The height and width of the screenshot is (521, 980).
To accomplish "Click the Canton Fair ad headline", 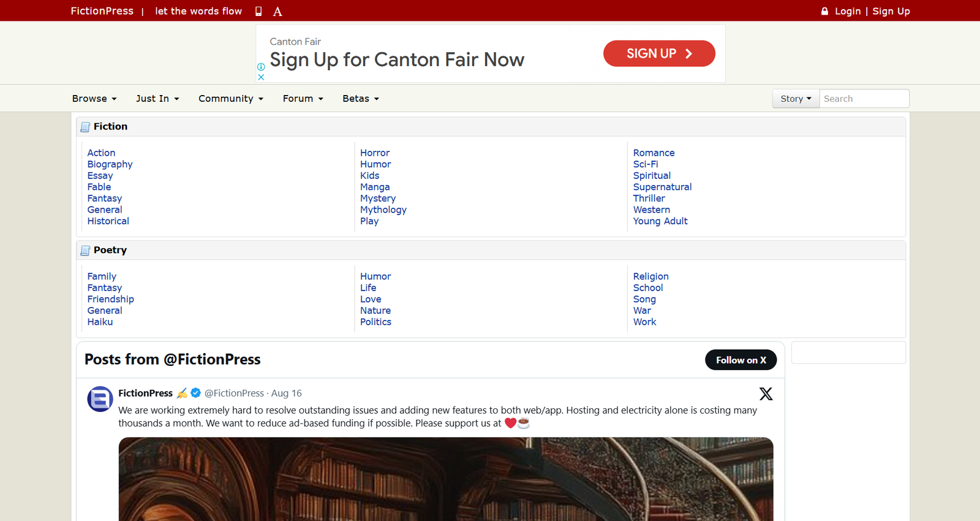I will click(x=397, y=59).
